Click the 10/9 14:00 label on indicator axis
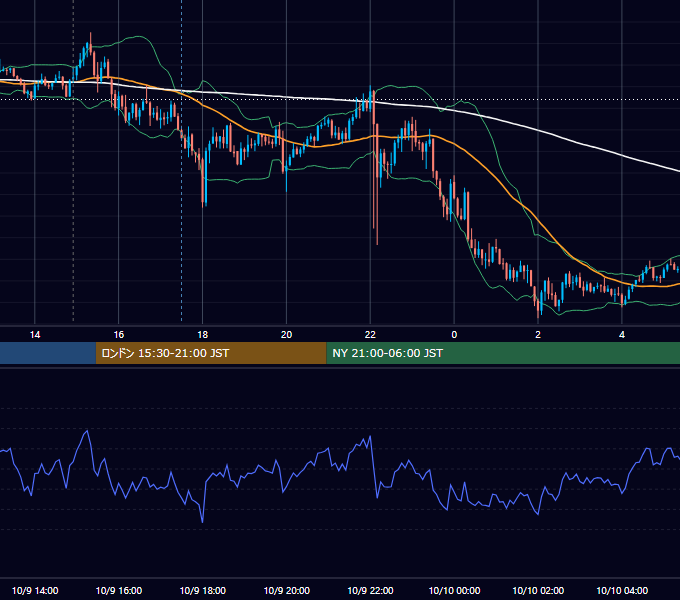This screenshot has width=680, height=600. click(x=35, y=591)
